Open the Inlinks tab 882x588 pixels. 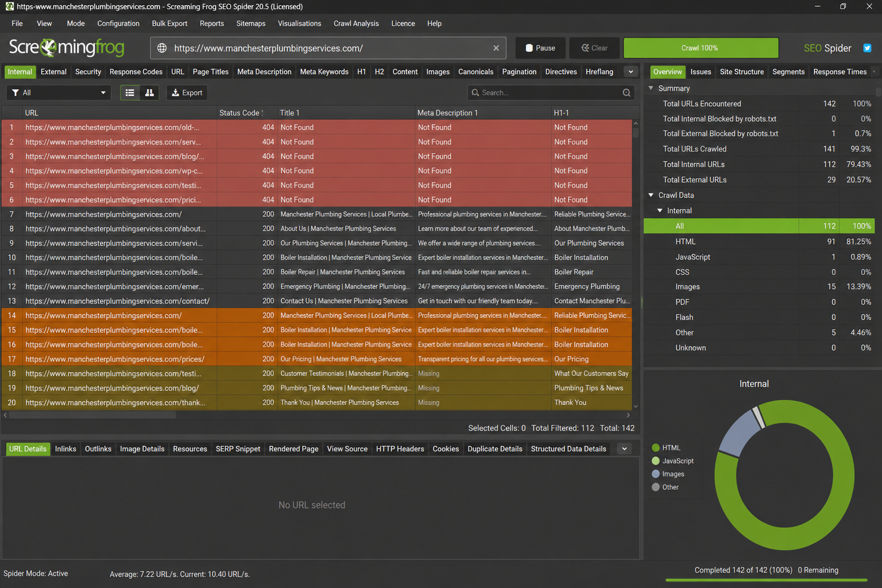pyautogui.click(x=65, y=448)
